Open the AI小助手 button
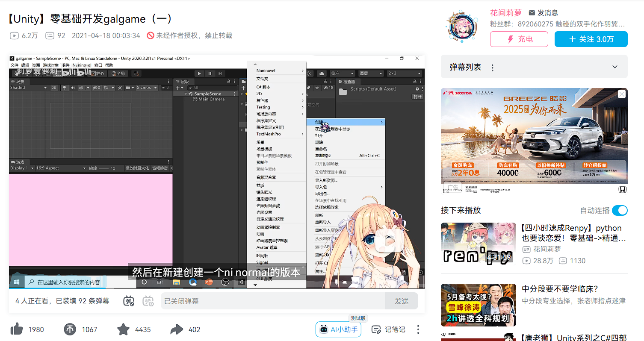The width and height of the screenshot is (644, 341). click(338, 329)
